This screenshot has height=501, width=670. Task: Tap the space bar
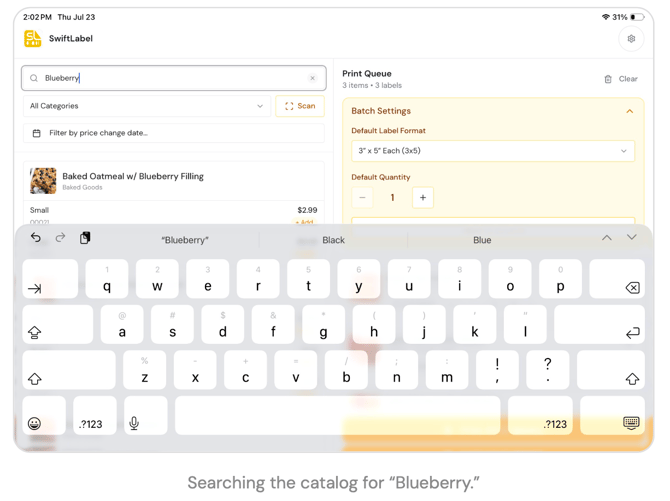point(338,416)
